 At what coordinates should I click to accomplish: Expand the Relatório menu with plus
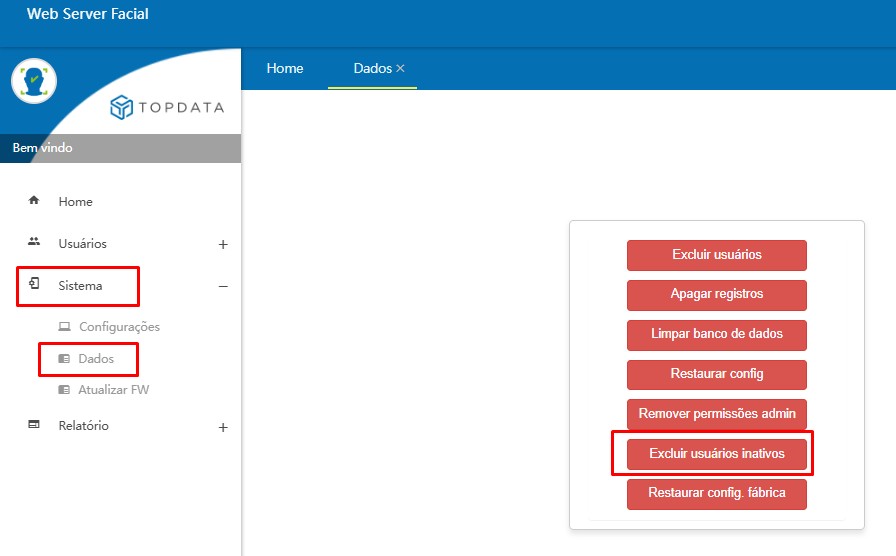[223, 427]
